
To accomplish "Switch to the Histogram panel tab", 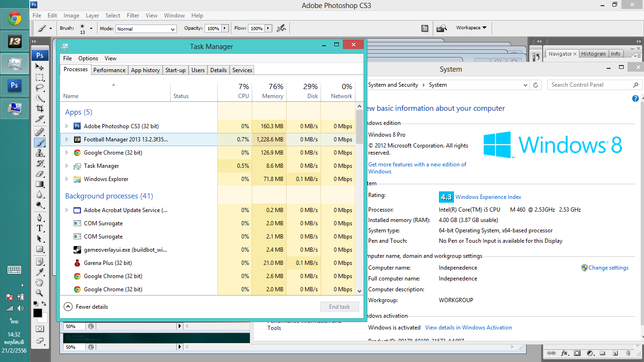I will [x=593, y=54].
